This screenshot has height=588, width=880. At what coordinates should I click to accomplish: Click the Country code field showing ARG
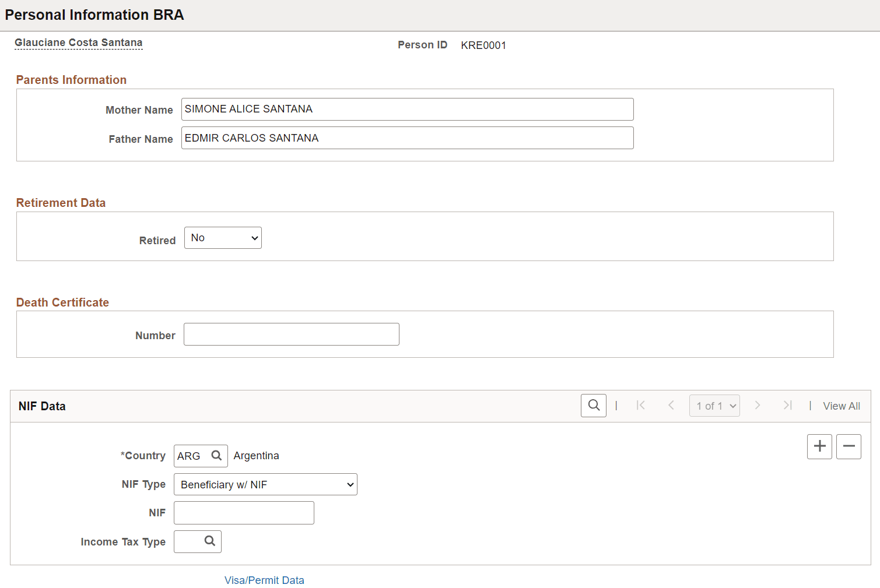point(191,455)
